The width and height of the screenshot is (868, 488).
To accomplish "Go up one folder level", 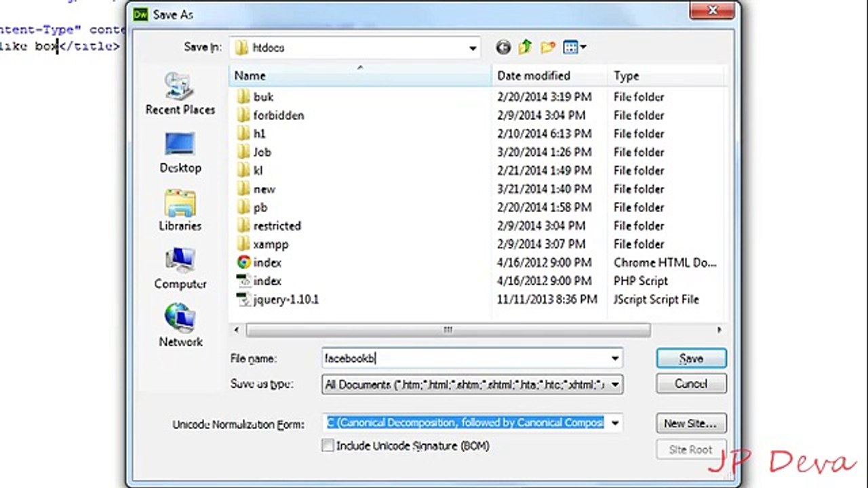I will 525,47.
